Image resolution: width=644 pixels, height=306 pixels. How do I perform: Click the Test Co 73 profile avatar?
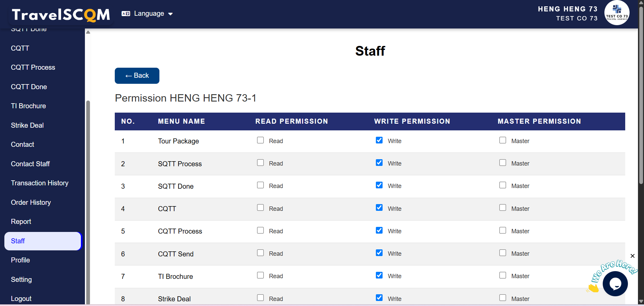(x=616, y=13)
